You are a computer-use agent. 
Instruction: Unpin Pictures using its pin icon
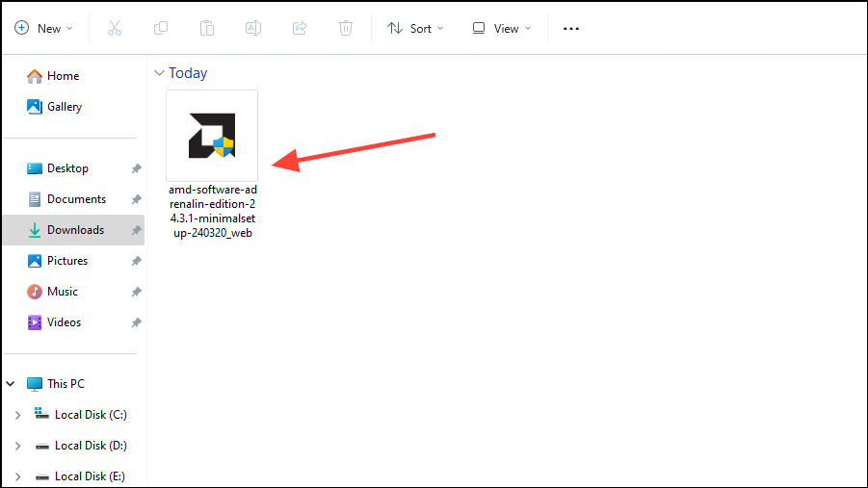(136, 261)
